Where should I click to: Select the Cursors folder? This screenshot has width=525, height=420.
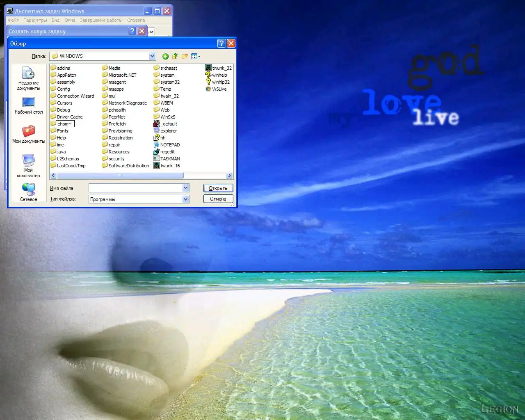coord(61,103)
